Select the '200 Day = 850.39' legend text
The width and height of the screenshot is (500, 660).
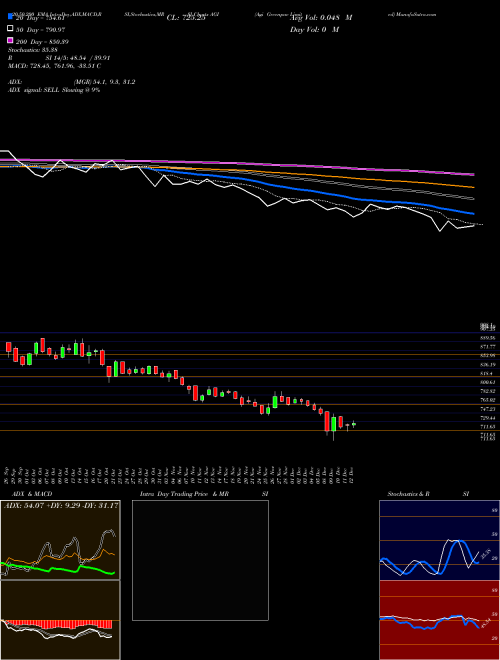click(42, 42)
